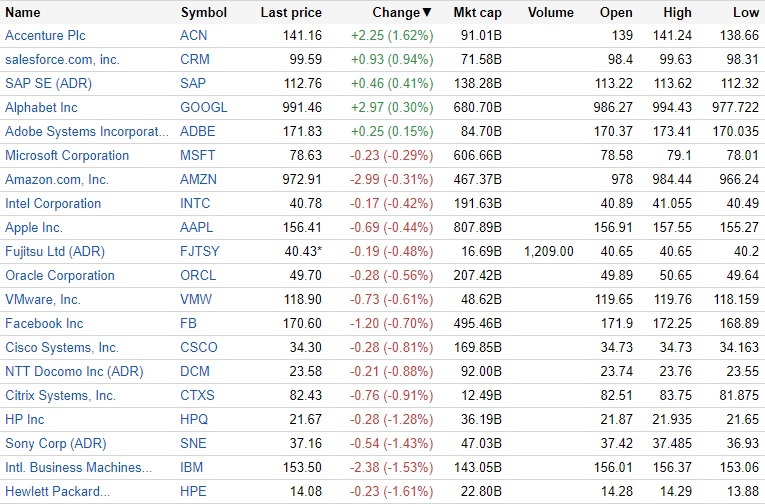This screenshot has height=504, width=765.
Task: Open the Facebook Inc link
Action: point(44,323)
